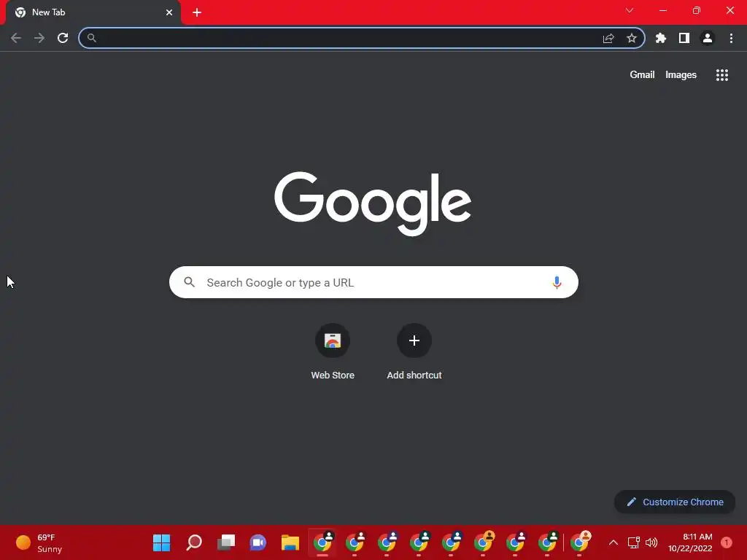
Task: Click the Google search box
Action: (x=373, y=282)
